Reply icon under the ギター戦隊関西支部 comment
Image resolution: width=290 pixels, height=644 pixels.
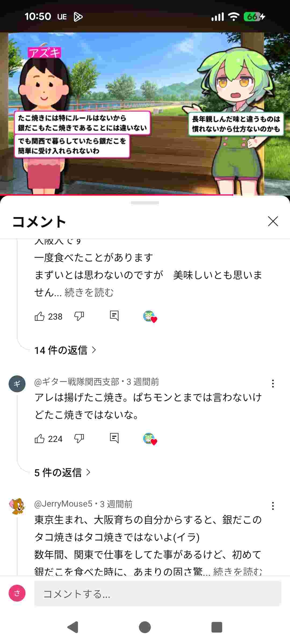coord(114,438)
